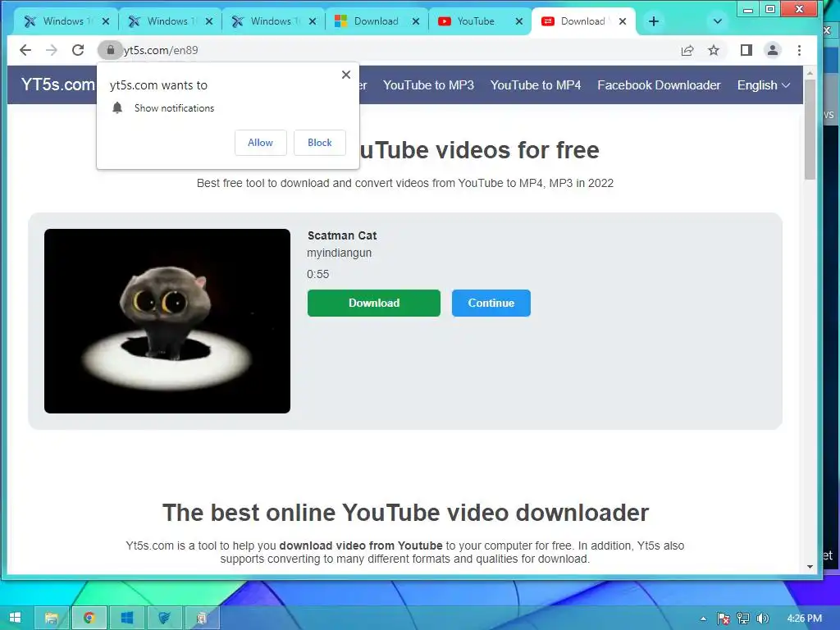
Task: Close the YouTube tab
Action: click(x=519, y=21)
